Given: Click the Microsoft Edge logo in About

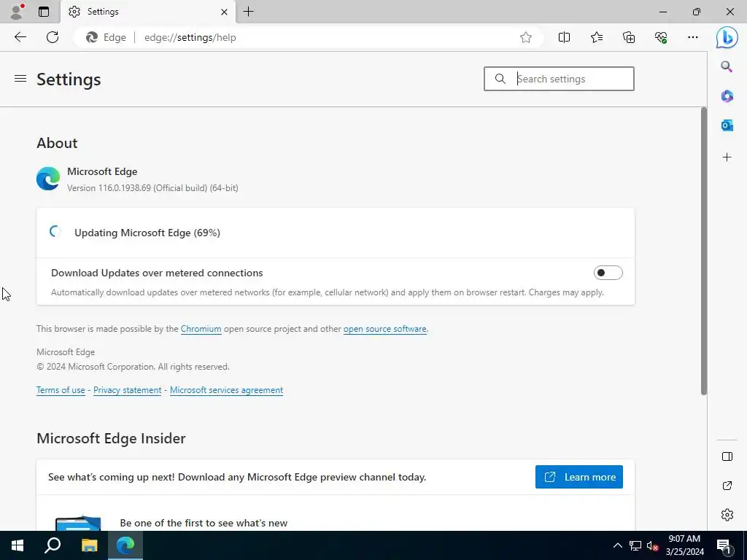Looking at the screenshot, I should coord(48,179).
